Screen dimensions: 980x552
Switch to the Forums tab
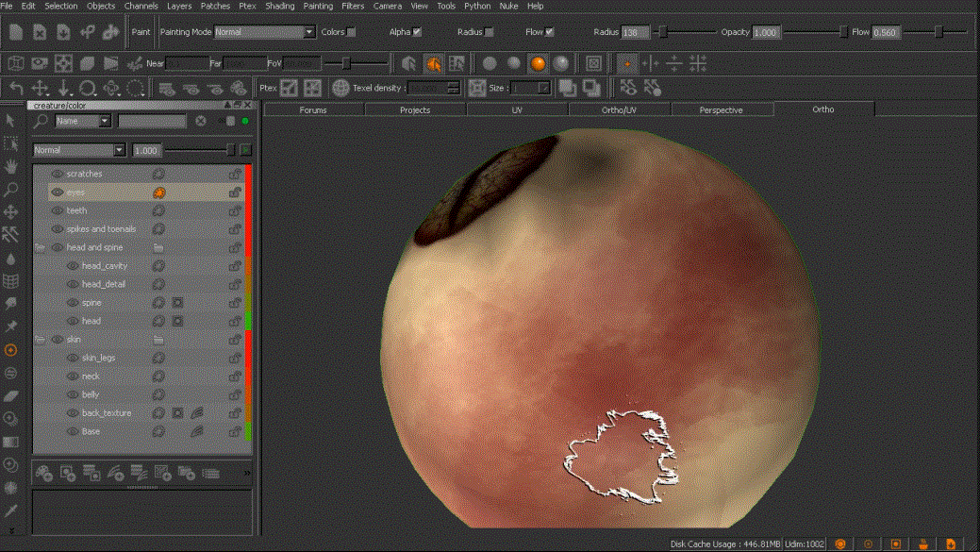[313, 110]
